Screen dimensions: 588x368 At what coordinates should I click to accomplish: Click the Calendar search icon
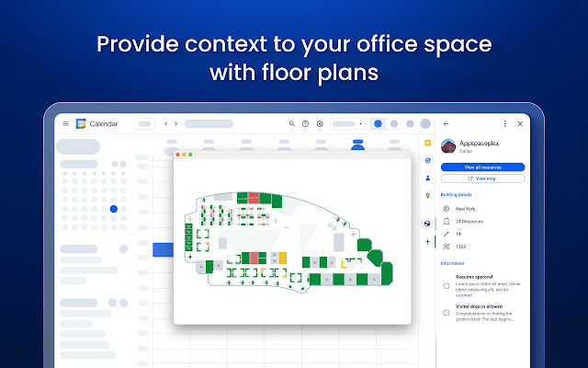pos(292,123)
